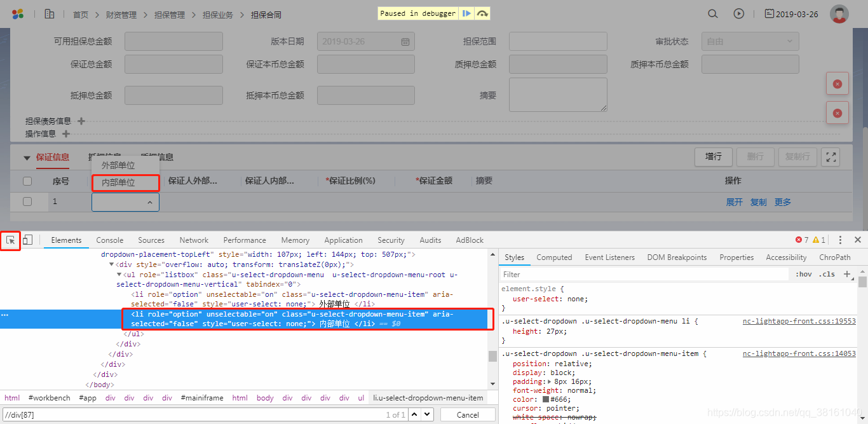The height and width of the screenshot is (424, 868).
Task: Click the 复制 link in row 1
Action: click(759, 202)
